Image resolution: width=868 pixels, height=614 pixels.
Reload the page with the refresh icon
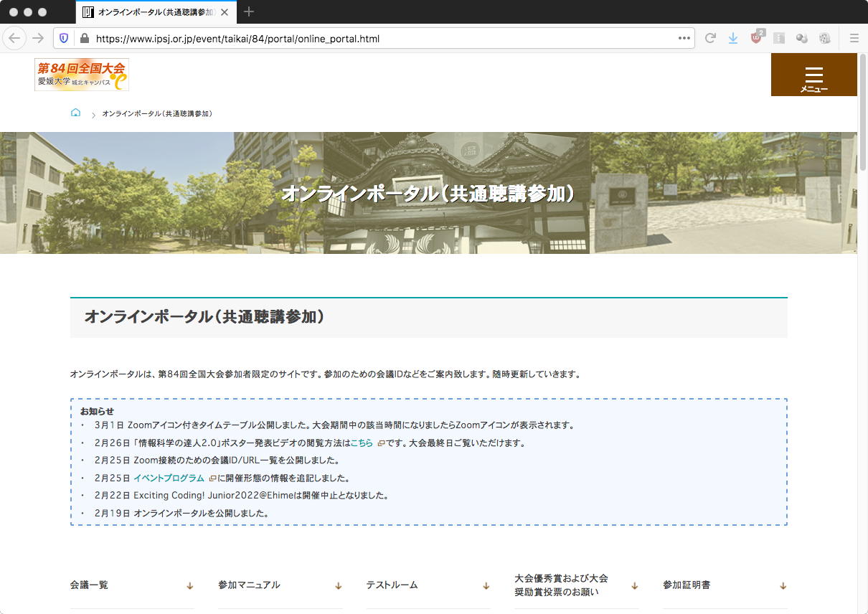(710, 39)
